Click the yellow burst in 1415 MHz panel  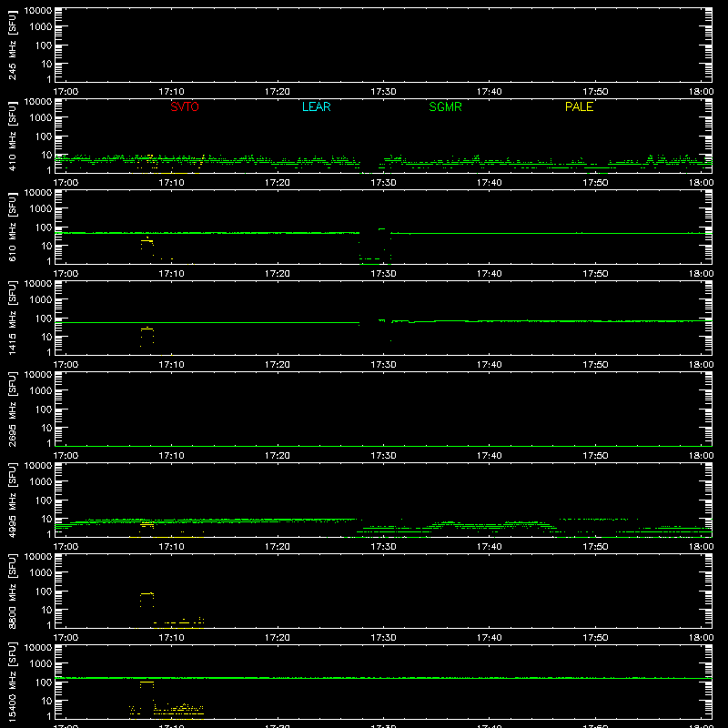click(x=147, y=329)
